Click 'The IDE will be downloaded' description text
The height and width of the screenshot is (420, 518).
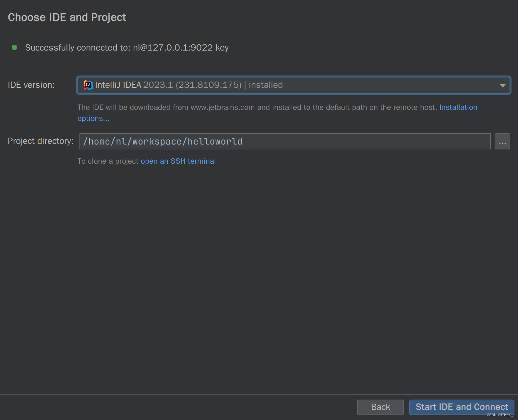(257, 107)
